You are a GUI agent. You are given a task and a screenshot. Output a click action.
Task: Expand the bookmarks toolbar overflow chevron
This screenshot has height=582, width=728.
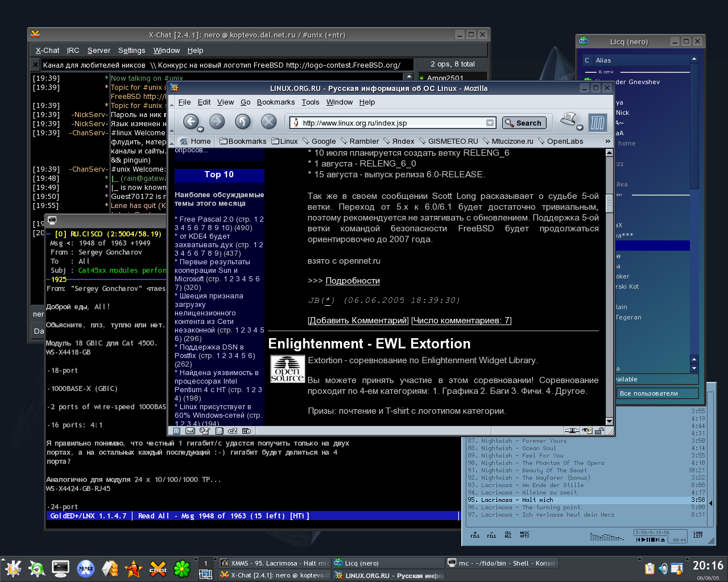tap(607, 141)
